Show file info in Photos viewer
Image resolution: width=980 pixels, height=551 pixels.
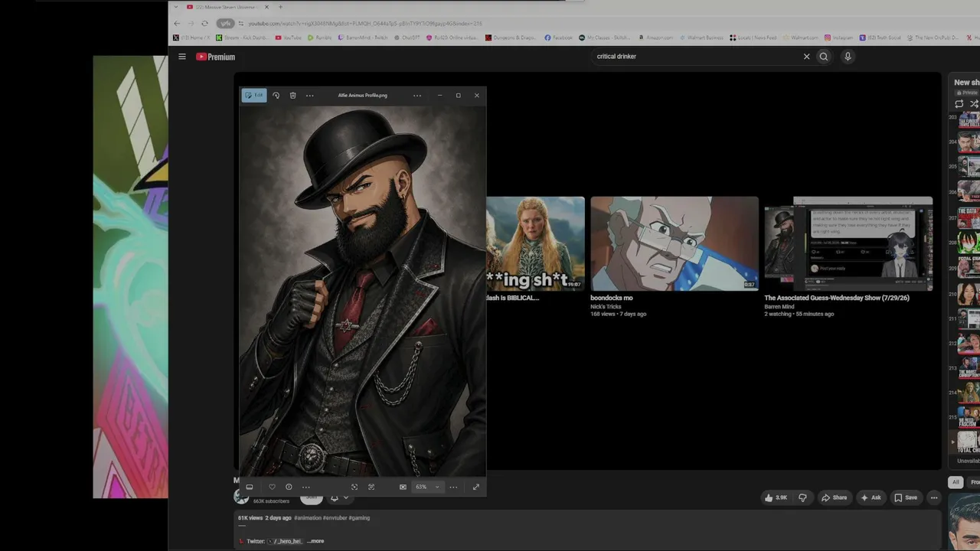click(289, 487)
